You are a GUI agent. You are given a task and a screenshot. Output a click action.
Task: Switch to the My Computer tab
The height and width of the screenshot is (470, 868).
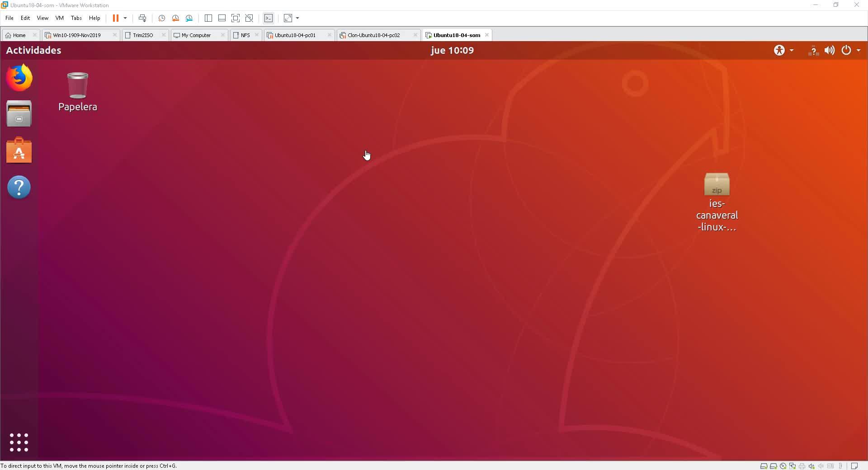click(196, 35)
